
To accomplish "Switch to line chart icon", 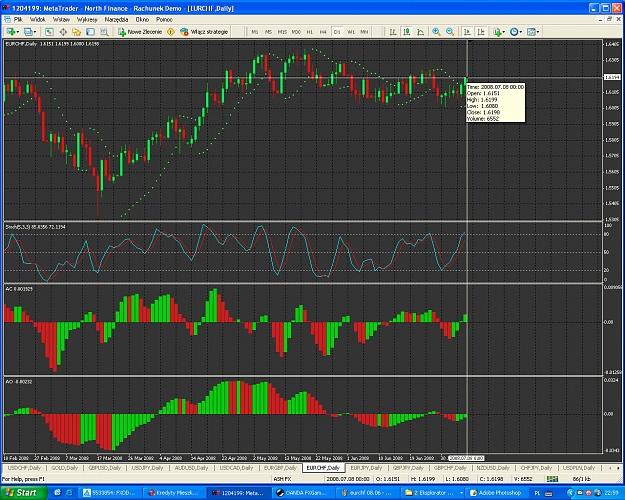I will pos(421,32).
